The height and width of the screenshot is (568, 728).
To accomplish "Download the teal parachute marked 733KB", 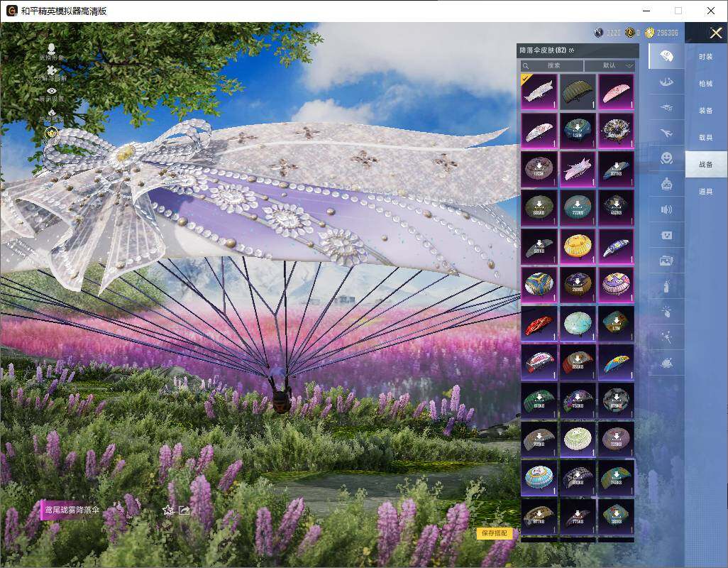I will click(x=578, y=207).
